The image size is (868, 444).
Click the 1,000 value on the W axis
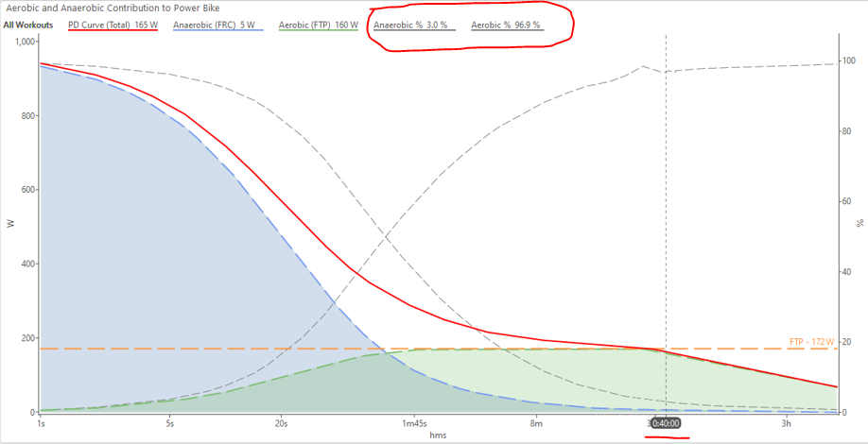[25, 42]
